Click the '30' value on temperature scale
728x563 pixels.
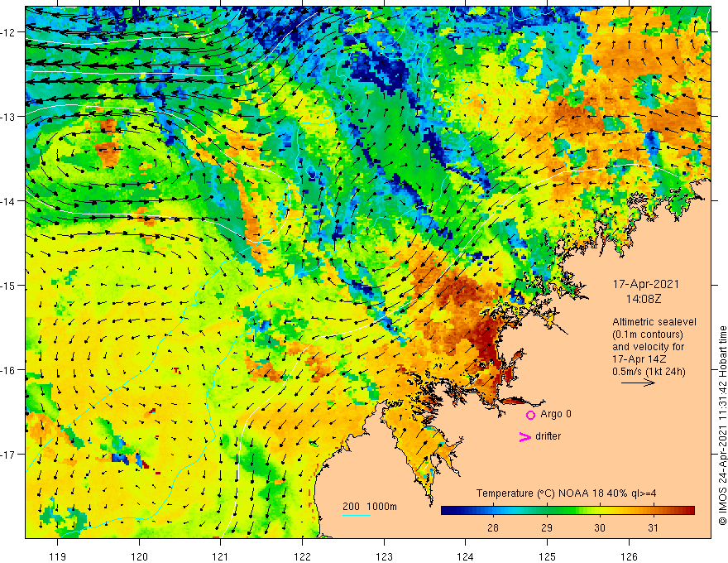(x=600, y=527)
